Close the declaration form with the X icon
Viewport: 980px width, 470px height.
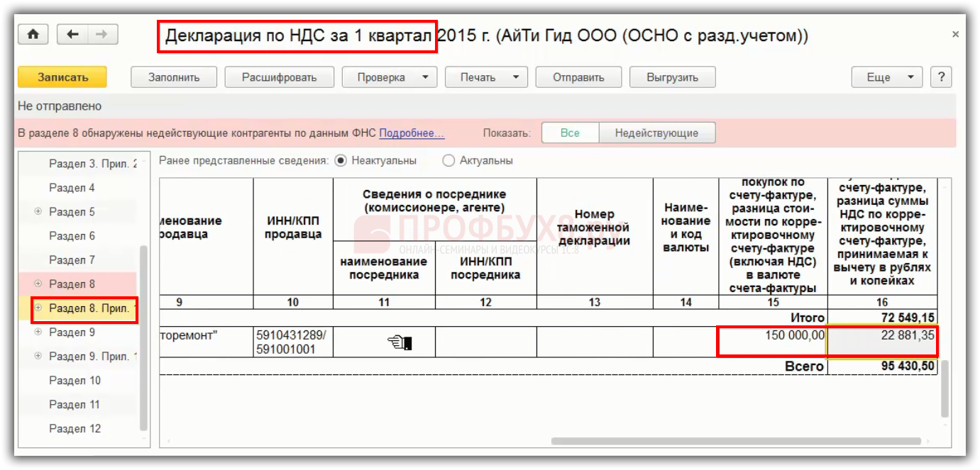point(955,35)
